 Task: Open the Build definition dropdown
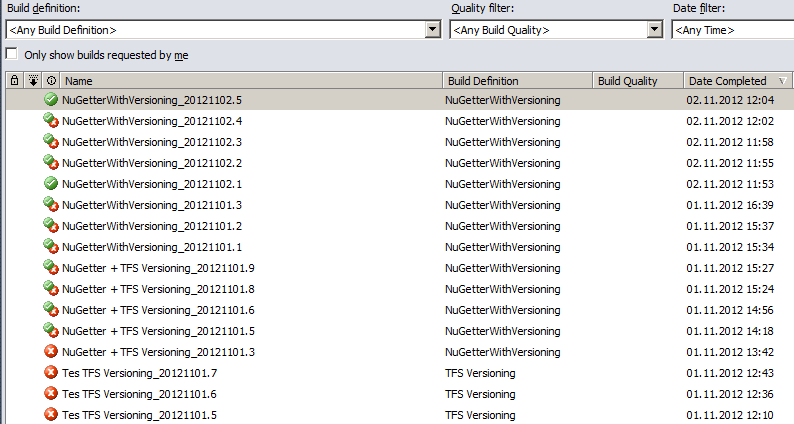(x=432, y=30)
